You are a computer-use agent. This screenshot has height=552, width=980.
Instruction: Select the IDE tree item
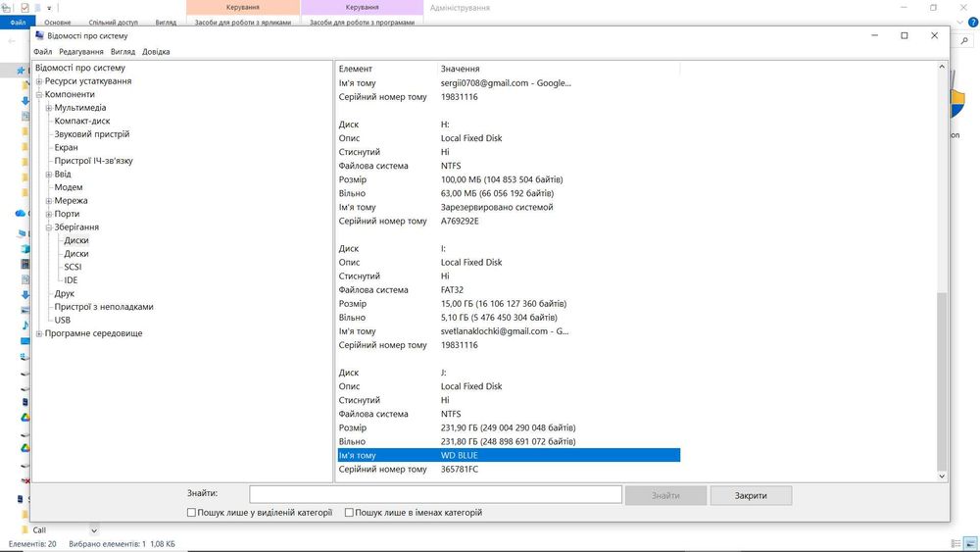[71, 280]
